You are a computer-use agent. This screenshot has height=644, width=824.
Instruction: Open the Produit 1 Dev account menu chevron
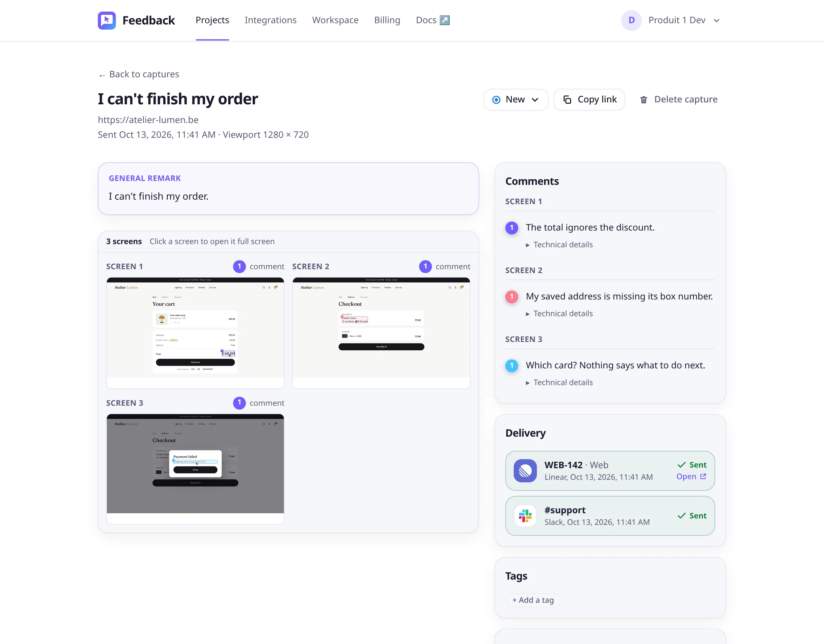[716, 21]
